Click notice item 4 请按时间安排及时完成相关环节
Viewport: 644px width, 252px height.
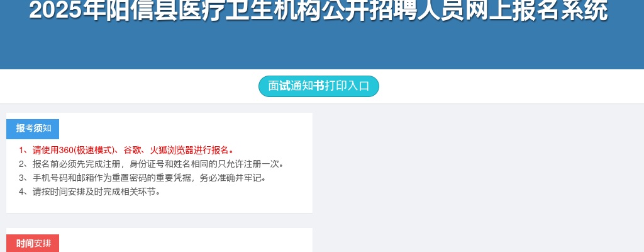pos(89,192)
